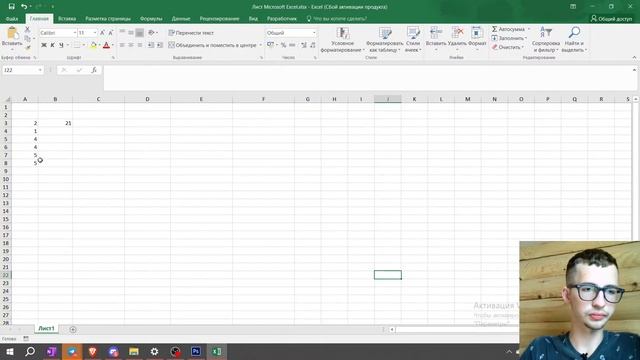The height and width of the screenshot is (360, 640).
Task: Increase the cell indent
Action: click(160, 45)
